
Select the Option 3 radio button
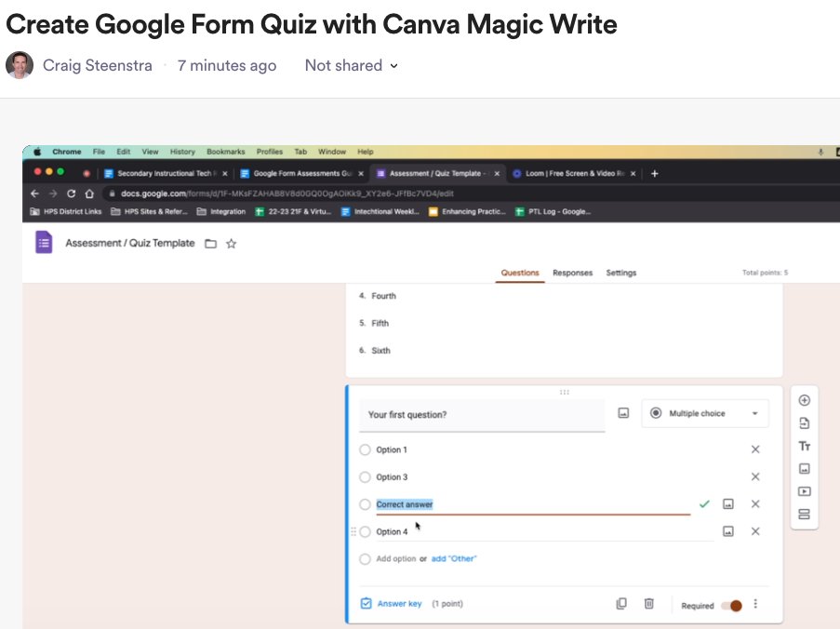point(365,476)
